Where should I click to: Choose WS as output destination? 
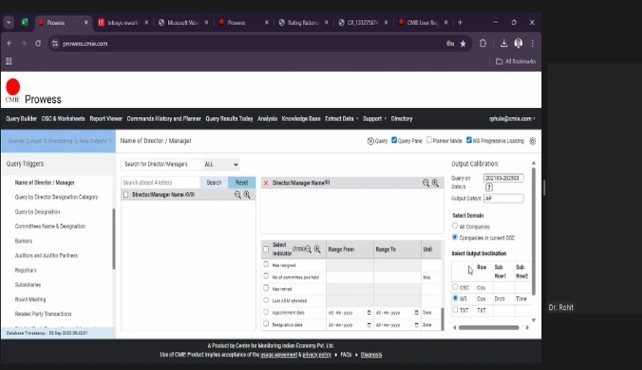[455, 298]
